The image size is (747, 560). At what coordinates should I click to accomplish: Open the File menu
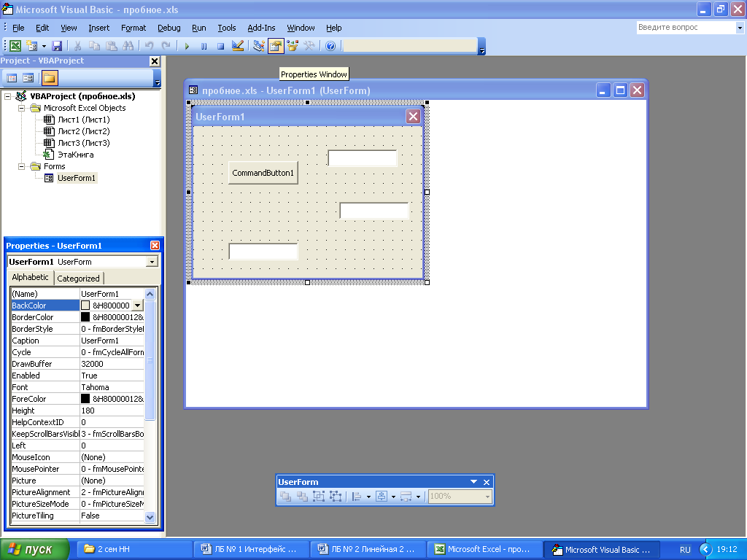pos(18,28)
